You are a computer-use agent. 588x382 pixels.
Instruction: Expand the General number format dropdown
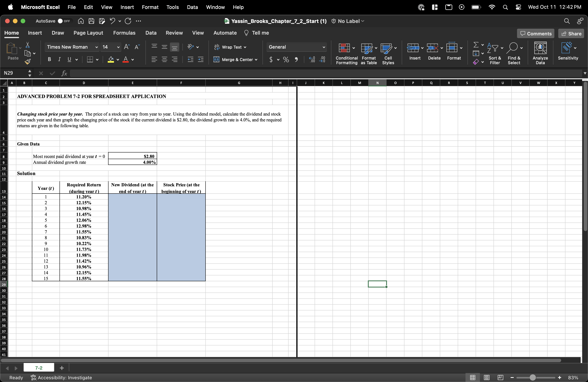[x=324, y=47]
